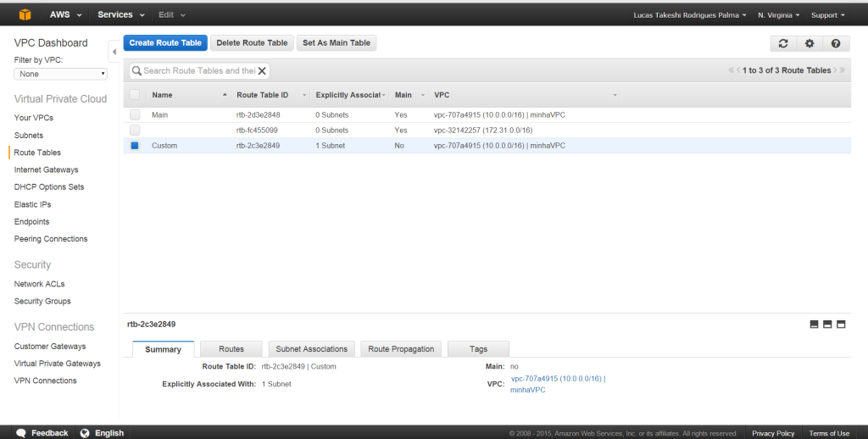Open the Support dropdown menu
The height and width of the screenshot is (439, 868).
coord(827,15)
